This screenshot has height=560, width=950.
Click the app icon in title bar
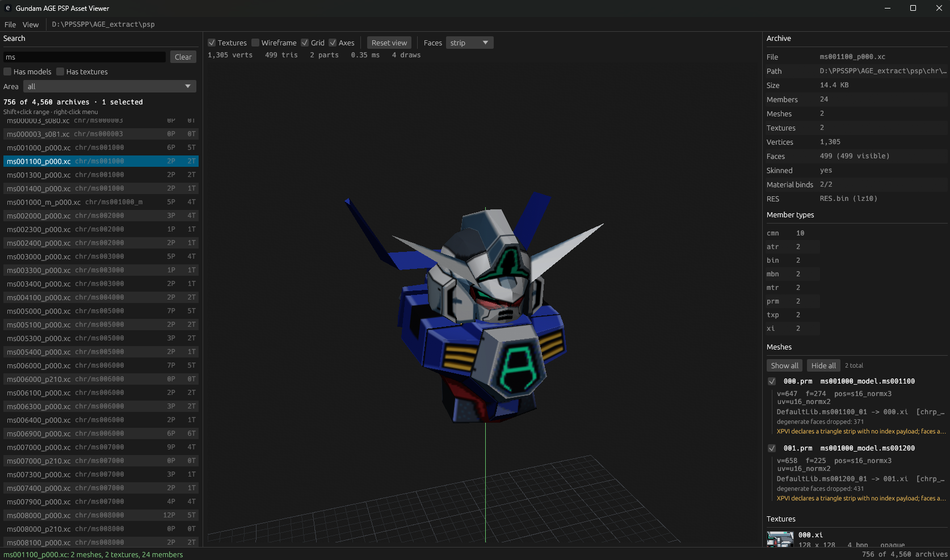7,8
